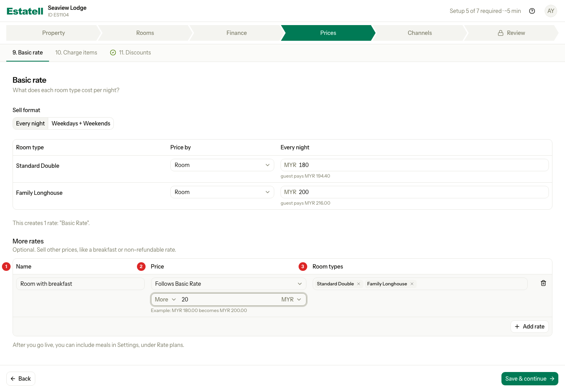Screen dimensions: 565x392
Task: Open the locked Review step
Action: [511, 33]
